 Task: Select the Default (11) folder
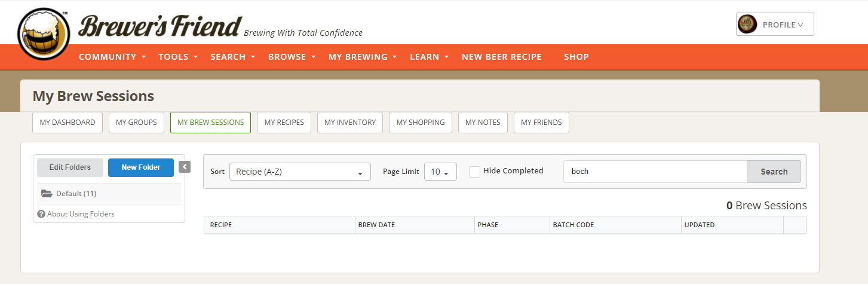pyautogui.click(x=109, y=194)
